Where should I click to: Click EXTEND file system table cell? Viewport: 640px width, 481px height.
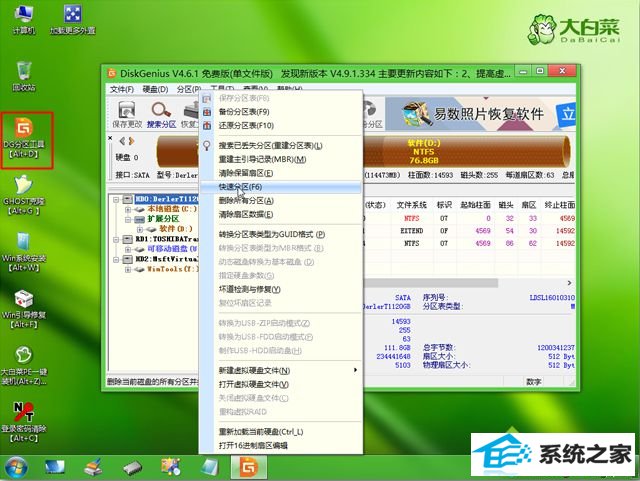point(411,231)
